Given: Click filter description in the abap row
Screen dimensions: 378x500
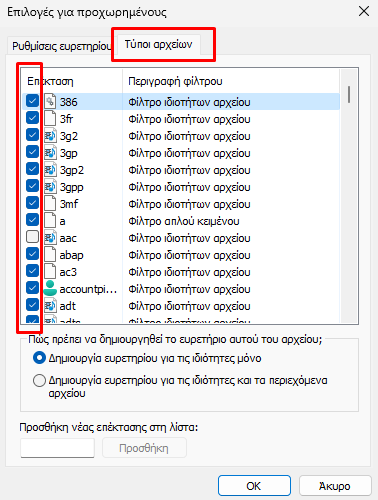Looking at the screenshot, I should (189, 255).
